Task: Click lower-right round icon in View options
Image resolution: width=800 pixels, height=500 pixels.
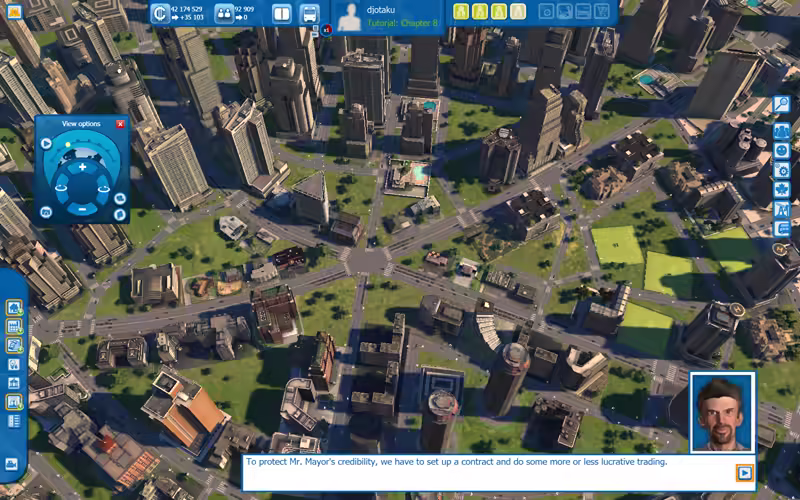Action: [x=120, y=214]
